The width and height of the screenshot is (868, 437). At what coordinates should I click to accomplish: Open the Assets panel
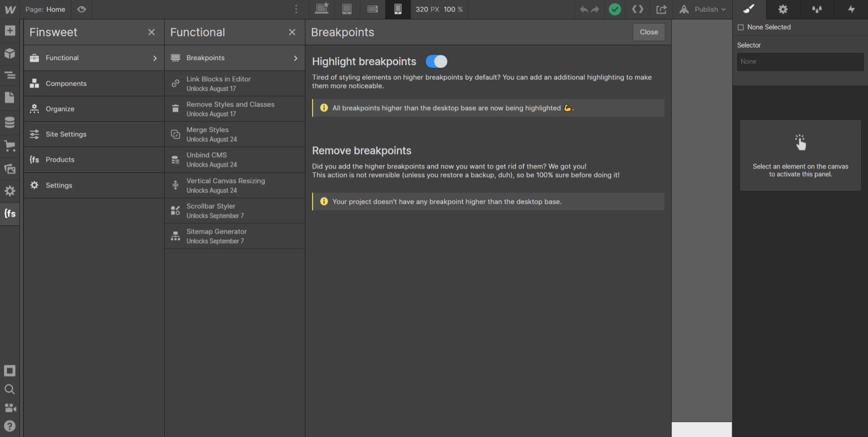click(x=10, y=168)
